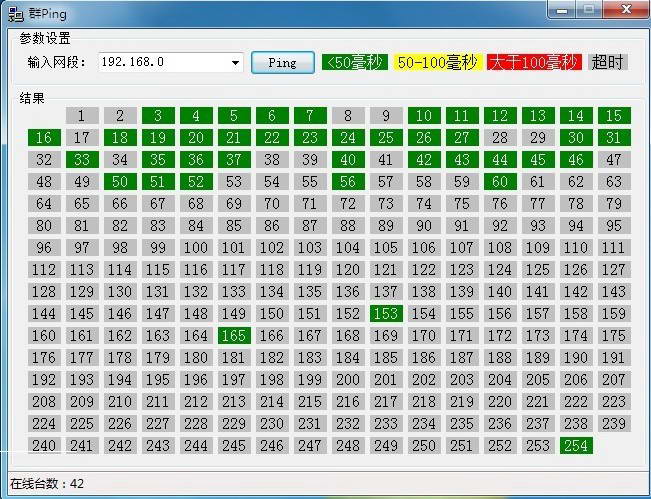
Task: Select the green host cell 254
Action: pyautogui.click(x=576, y=446)
